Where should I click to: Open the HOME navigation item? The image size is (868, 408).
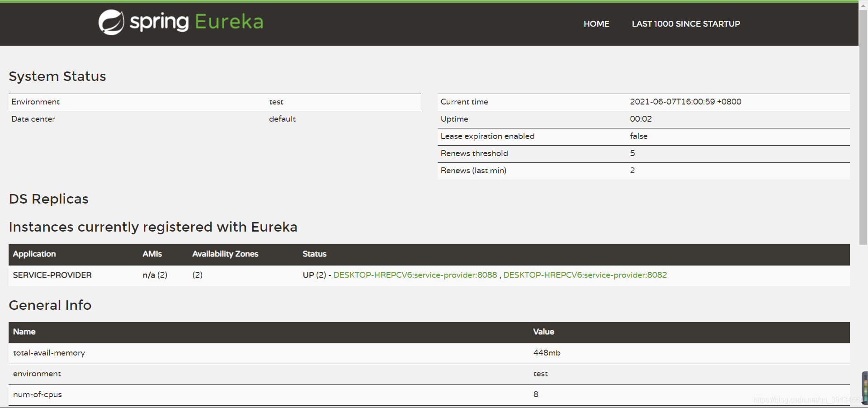click(596, 24)
